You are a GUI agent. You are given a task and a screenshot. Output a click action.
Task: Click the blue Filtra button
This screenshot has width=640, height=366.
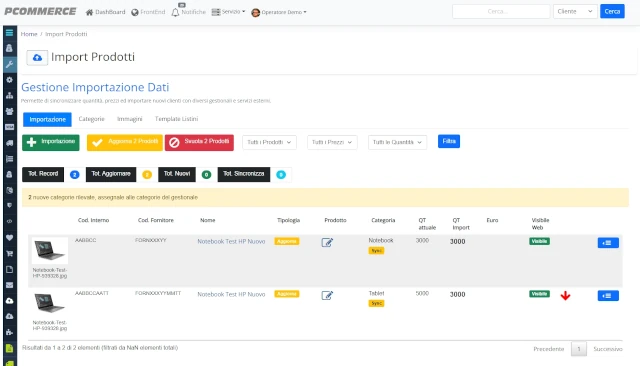[x=449, y=141]
